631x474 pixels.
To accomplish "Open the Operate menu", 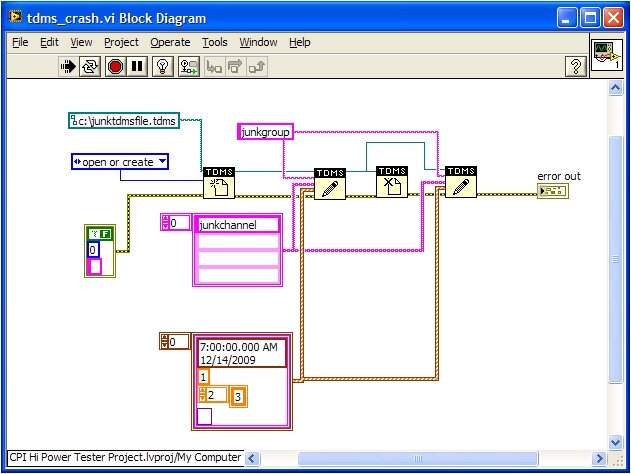I will pos(170,42).
